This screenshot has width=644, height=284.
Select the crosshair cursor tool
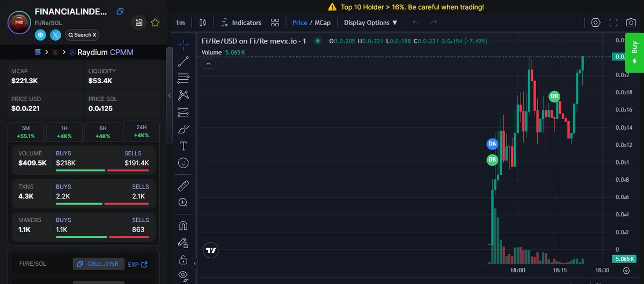tap(184, 44)
